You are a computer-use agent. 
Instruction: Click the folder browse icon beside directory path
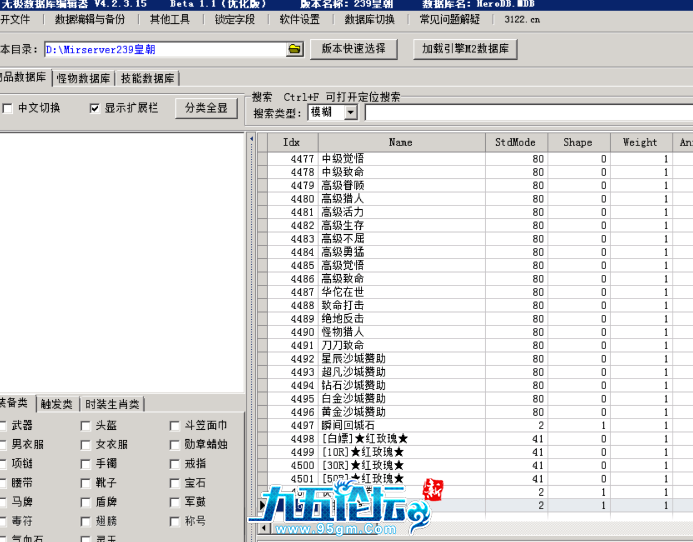(x=294, y=49)
